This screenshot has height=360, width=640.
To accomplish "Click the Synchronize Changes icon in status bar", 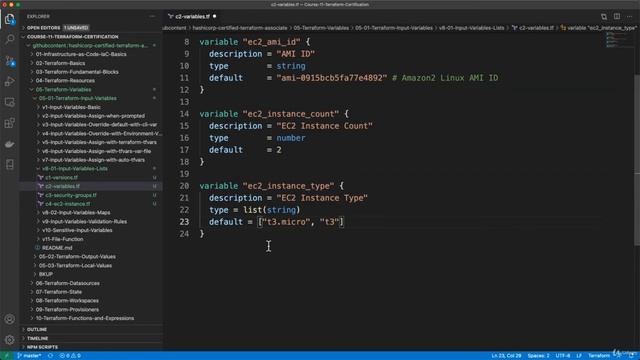I will point(50,356).
